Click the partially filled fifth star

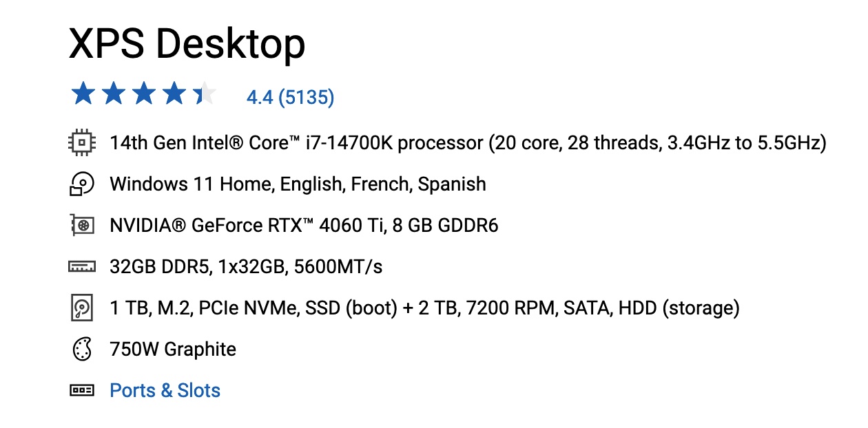tap(205, 94)
